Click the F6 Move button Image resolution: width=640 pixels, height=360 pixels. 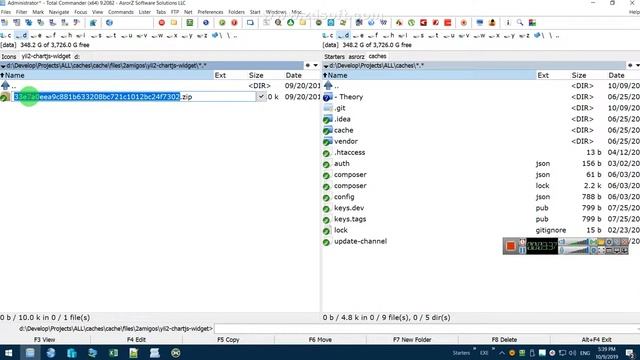click(x=320, y=340)
